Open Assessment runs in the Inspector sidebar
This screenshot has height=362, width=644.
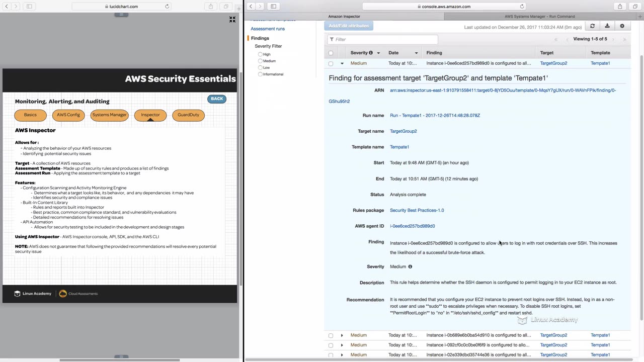point(268,29)
